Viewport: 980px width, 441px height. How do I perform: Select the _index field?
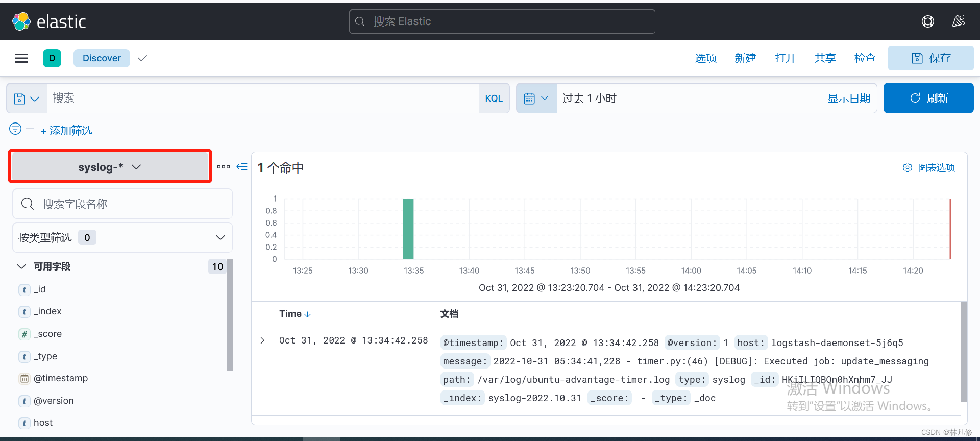click(x=47, y=311)
